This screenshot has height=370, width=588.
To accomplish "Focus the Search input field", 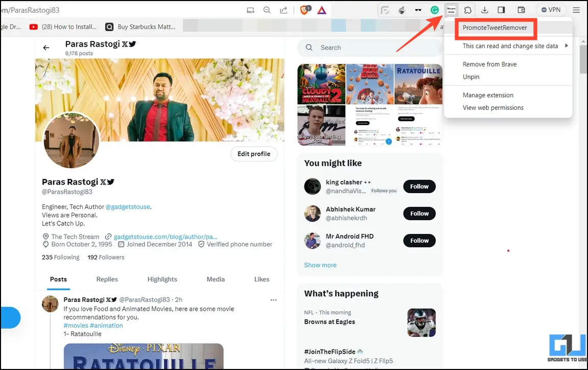I will [x=370, y=48].
